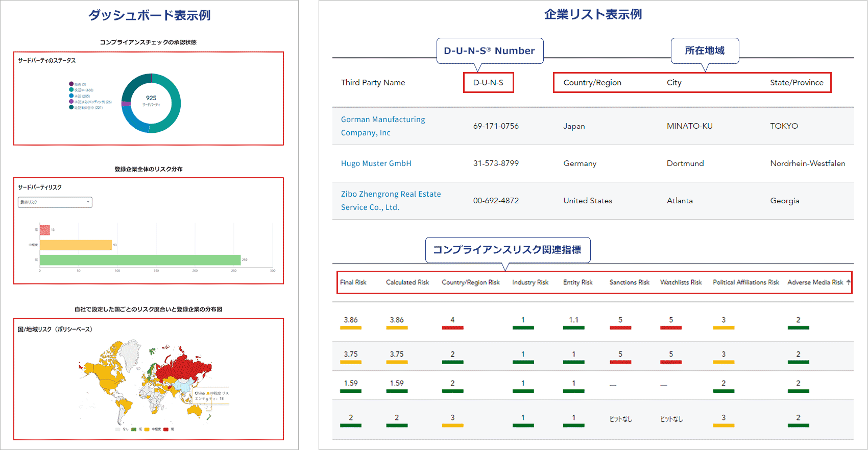The width and height of the screenshot is (868, 450).
Task: Select the yellow 中程度 bar labeled 93
Action: click(76, 245)
